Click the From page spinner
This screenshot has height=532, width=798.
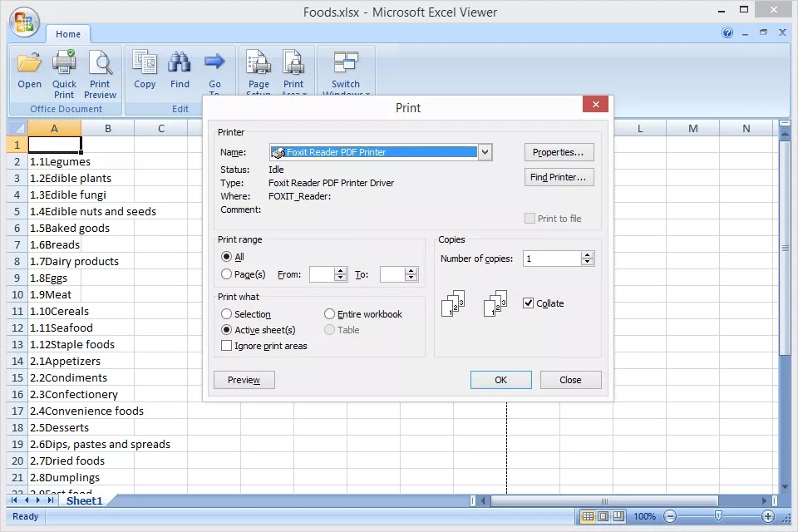(x=341, y=274)
